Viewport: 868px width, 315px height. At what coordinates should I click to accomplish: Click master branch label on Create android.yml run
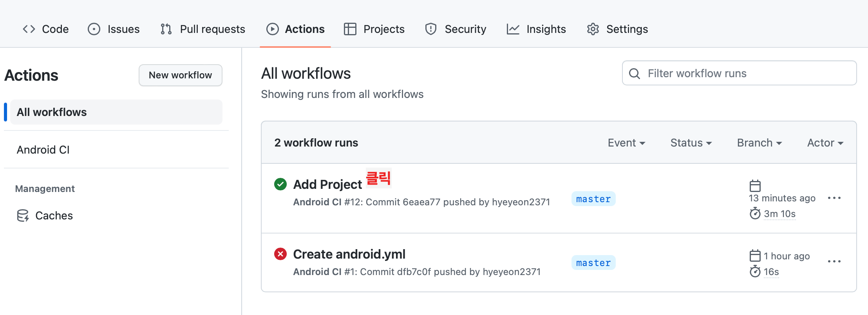(x=593, y=263)
